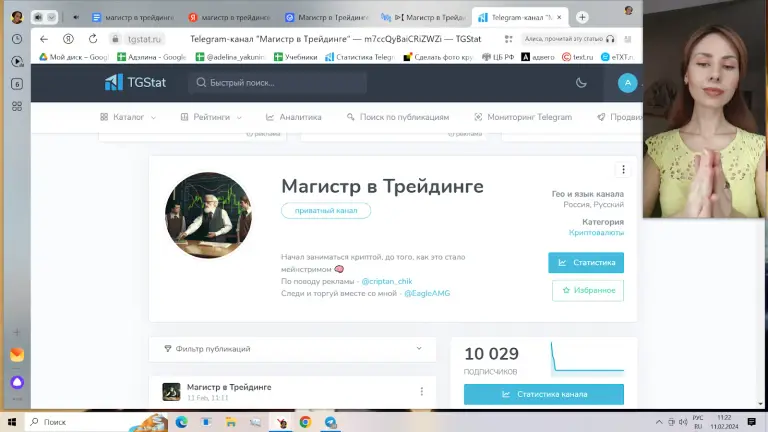Click the channel avatar image

click(x=208, y=215)
